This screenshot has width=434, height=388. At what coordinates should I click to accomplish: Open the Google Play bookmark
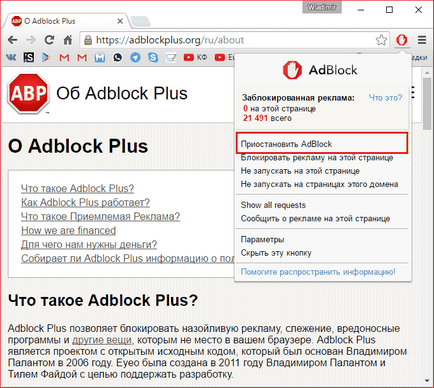tap(46, 58)
